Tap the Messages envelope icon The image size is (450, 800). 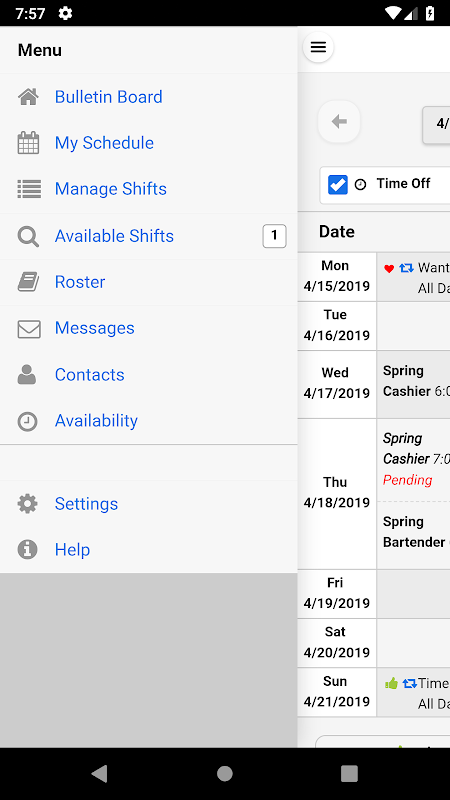click(29, 329)
